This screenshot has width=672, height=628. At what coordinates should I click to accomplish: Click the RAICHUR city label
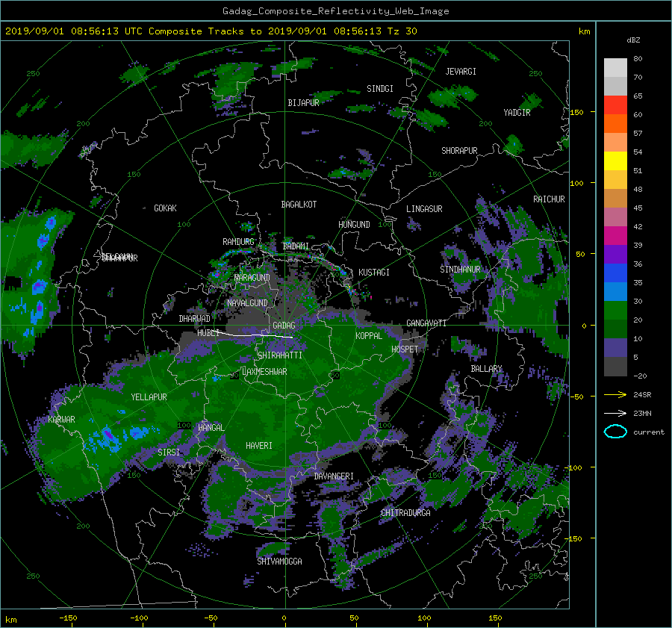pos(549,199)
